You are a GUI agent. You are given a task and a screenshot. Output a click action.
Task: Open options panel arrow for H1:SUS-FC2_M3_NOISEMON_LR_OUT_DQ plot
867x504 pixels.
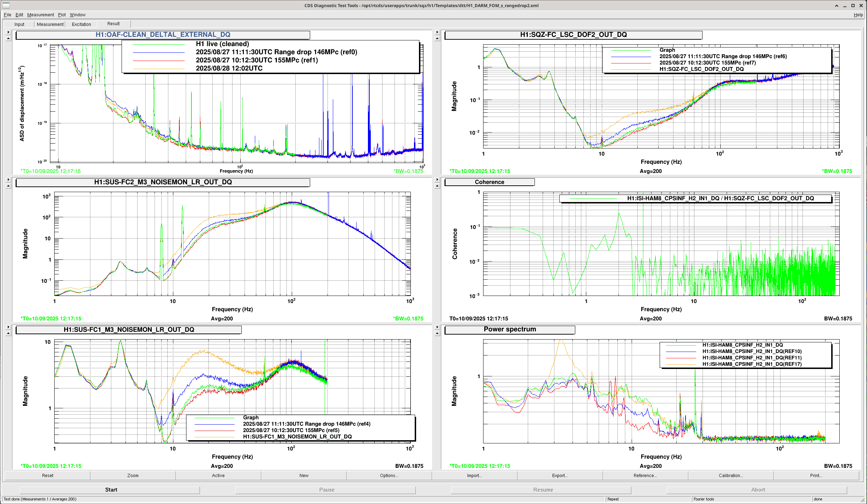tap(9, 180)
